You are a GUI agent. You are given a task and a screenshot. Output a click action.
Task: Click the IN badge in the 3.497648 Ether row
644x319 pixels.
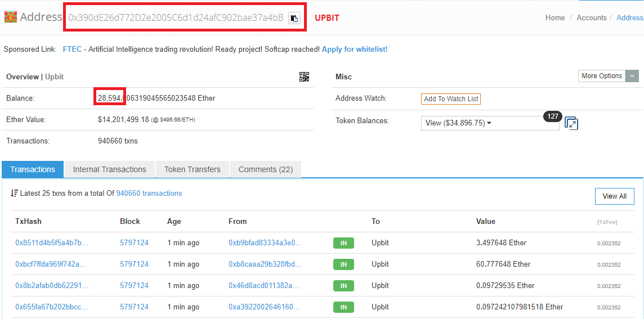pos(343,243)
